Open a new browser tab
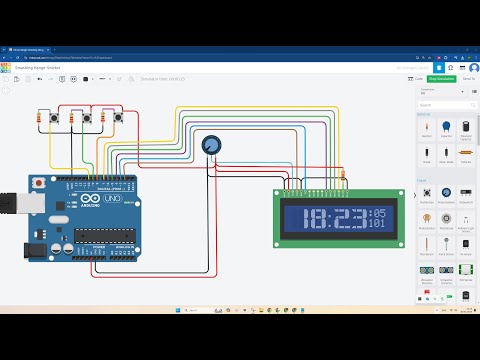The height and width of the screenshot is (360, 480). pos(55,50)
